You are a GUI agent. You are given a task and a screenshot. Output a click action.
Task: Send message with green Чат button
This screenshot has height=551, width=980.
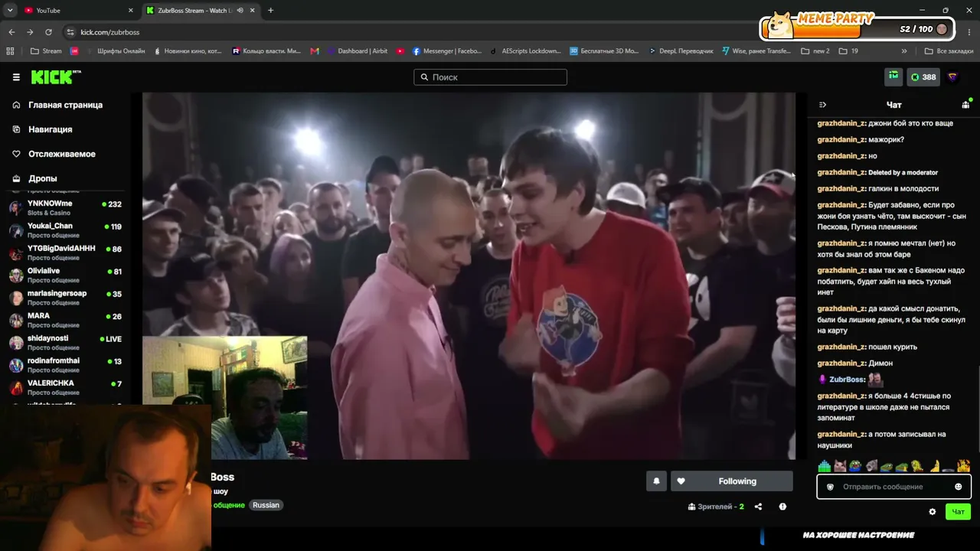pyautogui.click(x=958, y=512)
